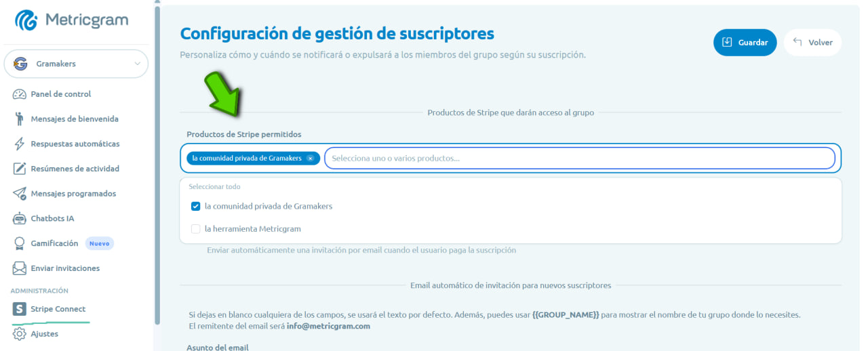This screenshot has width=868, height=351.
Task: Click Productos de Stripe que darán acceso title
Action: pyautogui.click(x=511, y=112)
